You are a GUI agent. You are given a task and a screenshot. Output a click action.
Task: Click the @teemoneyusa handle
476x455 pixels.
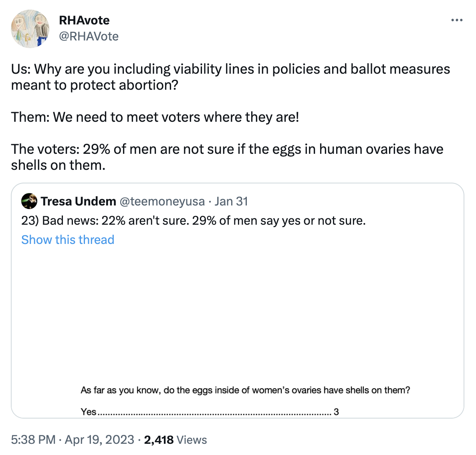[x=162, y=201]
